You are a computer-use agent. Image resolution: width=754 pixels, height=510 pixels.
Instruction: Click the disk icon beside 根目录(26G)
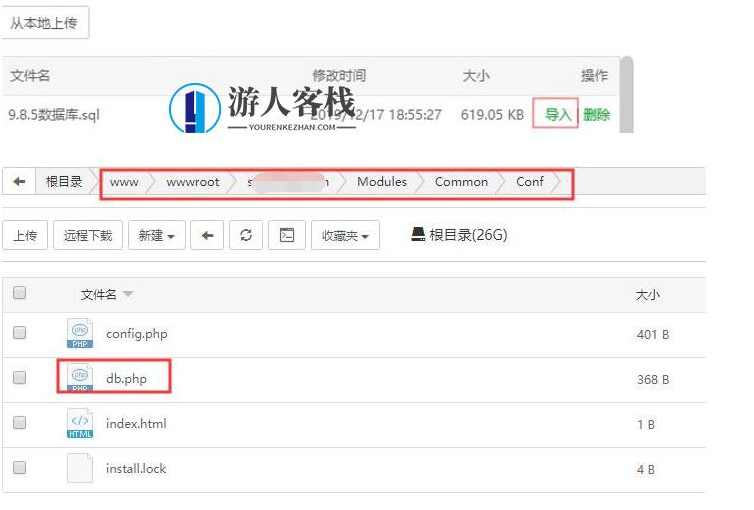(x=418, y=234)
